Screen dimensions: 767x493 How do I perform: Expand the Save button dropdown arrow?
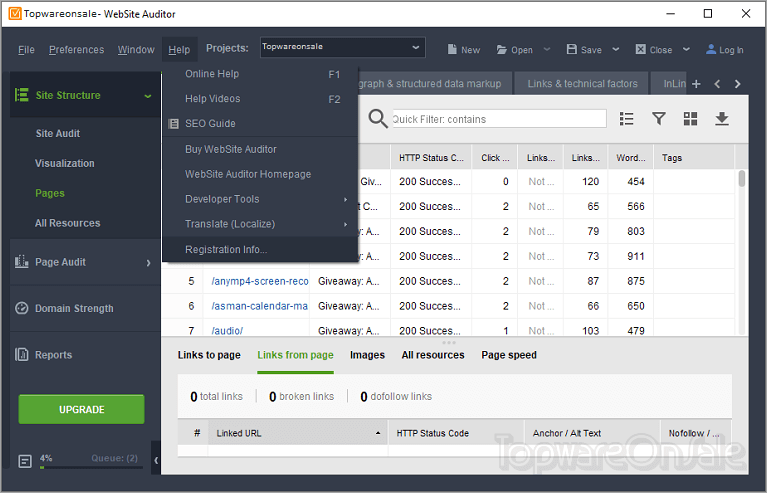(616, 49)
